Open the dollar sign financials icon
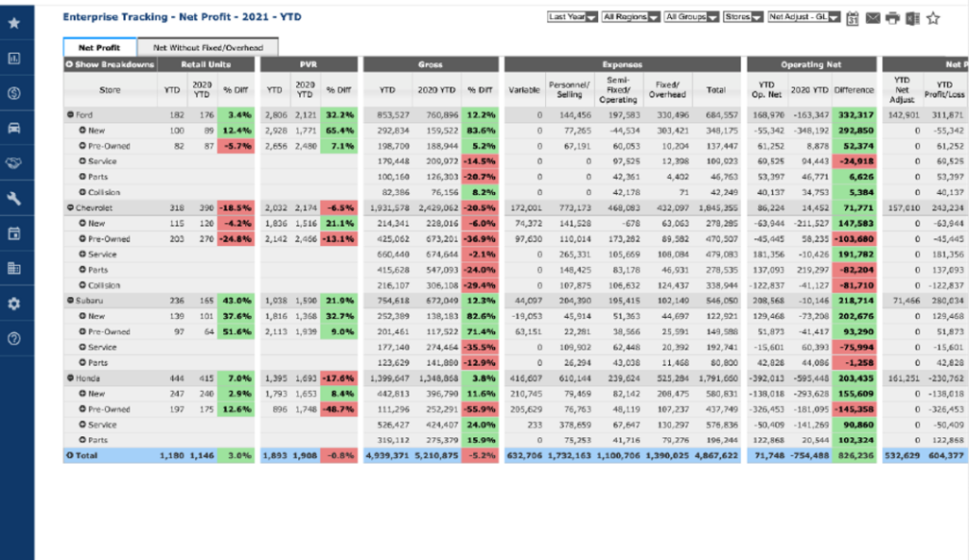Image resolution: width=969 pixels, height=560 pixels. [x=14, y=94]
